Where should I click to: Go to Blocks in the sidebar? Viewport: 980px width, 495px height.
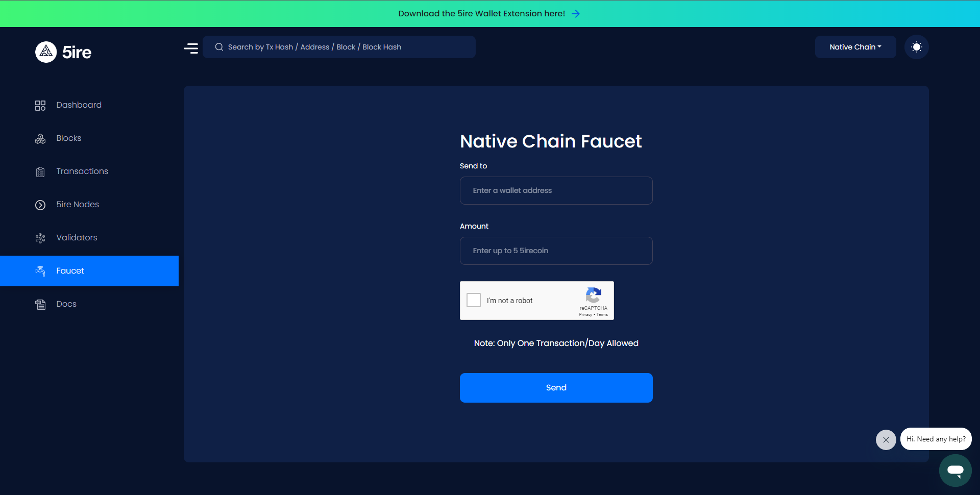pyautogui.click(x=68, y=138)
